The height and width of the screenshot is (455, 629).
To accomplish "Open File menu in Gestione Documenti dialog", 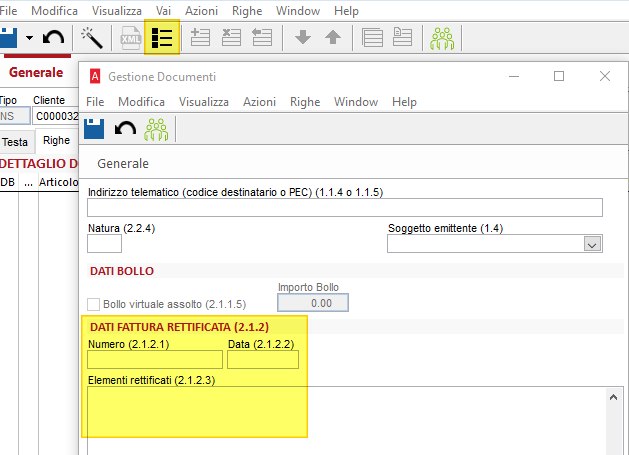I will click(95, 102).
